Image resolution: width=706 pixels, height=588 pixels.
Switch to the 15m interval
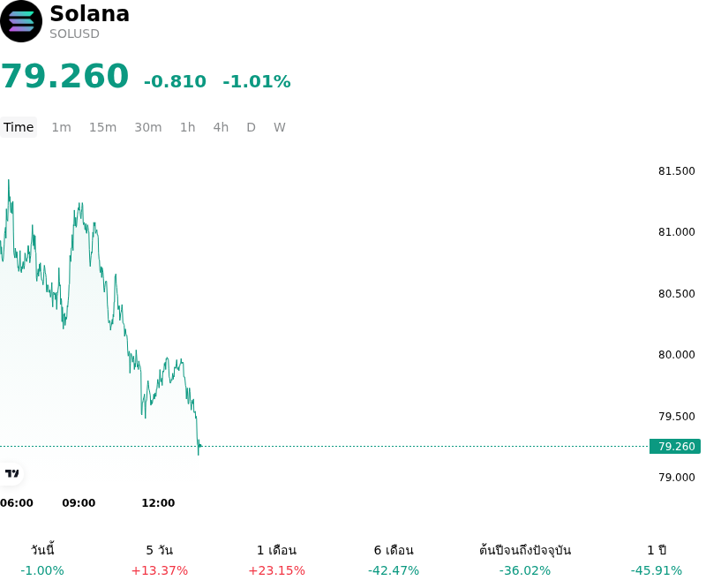102,127
